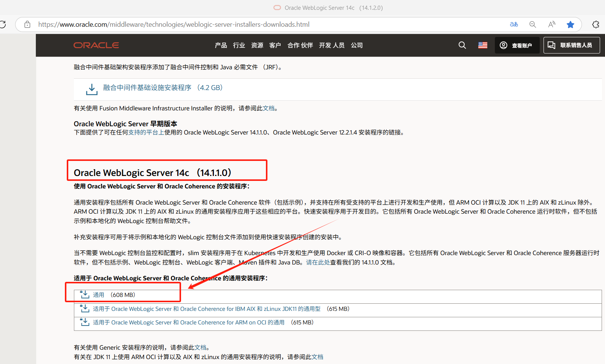Open 文档 link for JDK 11 ARM OCI instructions
The image size is (605, 364).
317,357
